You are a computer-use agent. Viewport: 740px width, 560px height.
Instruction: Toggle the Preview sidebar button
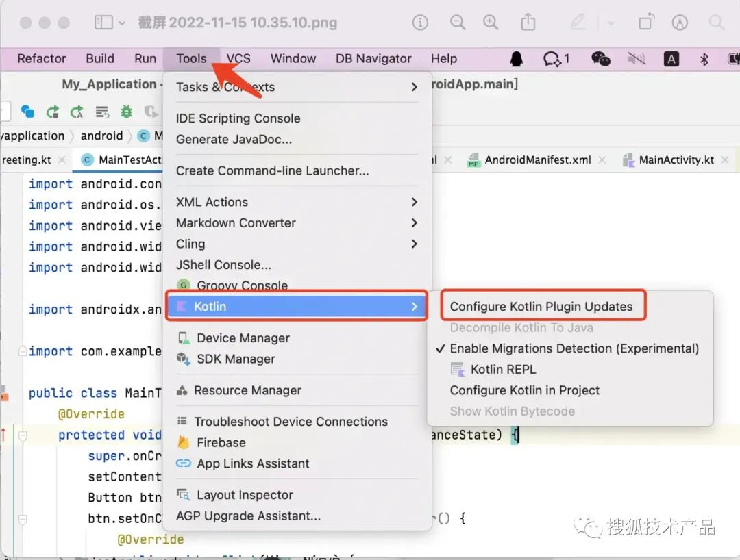(104, 22)
